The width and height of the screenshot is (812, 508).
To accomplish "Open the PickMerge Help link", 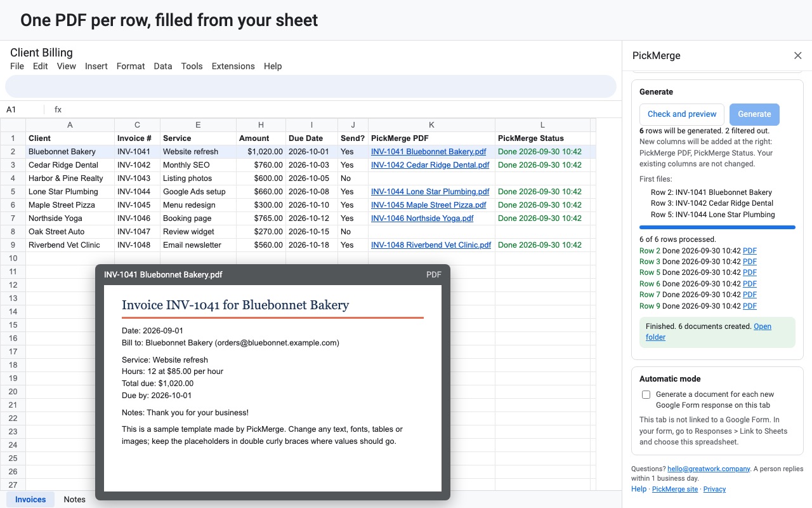I will (x=639, y=489).
